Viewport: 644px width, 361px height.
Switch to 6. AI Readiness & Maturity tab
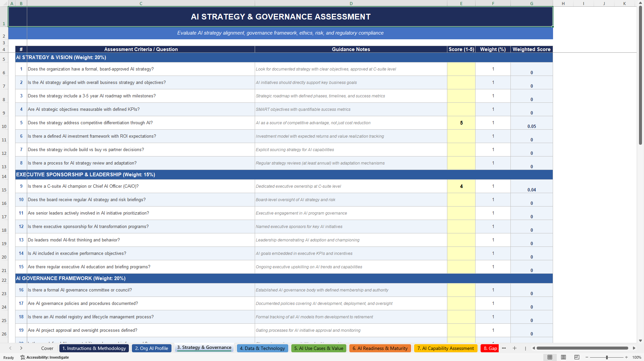click(x=380, y=348)
